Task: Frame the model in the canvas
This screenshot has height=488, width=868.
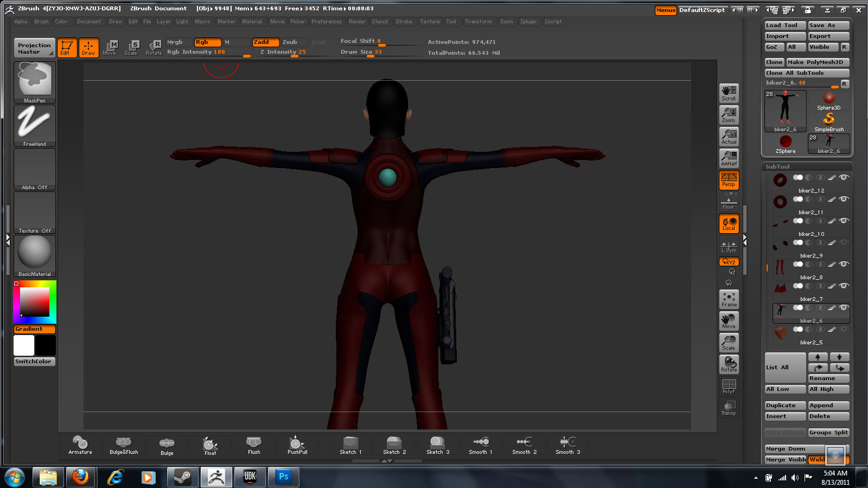Action: click(x=729, y=299)
